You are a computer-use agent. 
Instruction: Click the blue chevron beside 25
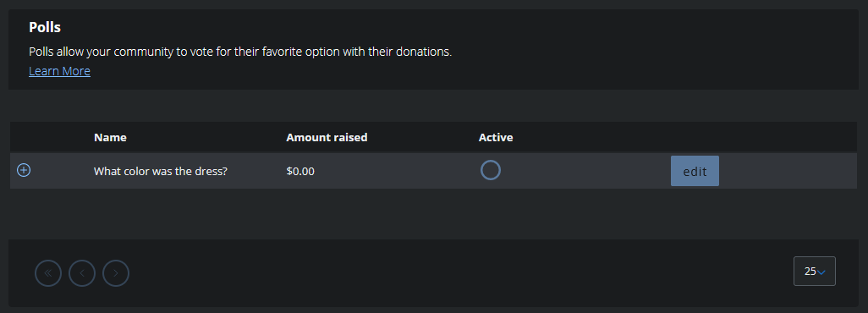click(821, 272)
